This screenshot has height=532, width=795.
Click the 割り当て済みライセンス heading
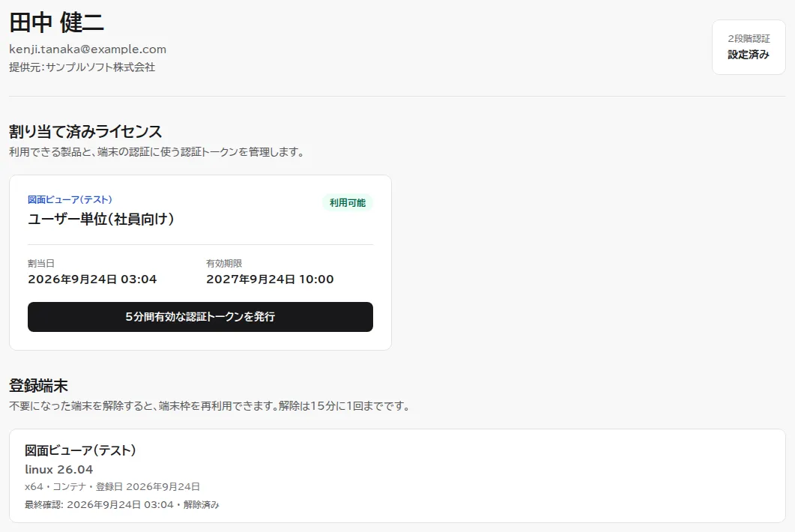[x=85, y=132]
